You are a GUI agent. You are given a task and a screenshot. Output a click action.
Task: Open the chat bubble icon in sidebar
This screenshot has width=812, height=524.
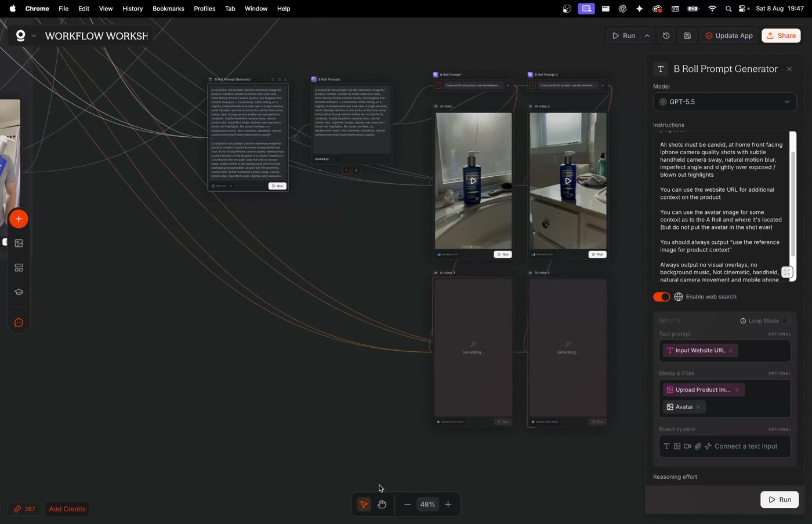coord(19,323)
